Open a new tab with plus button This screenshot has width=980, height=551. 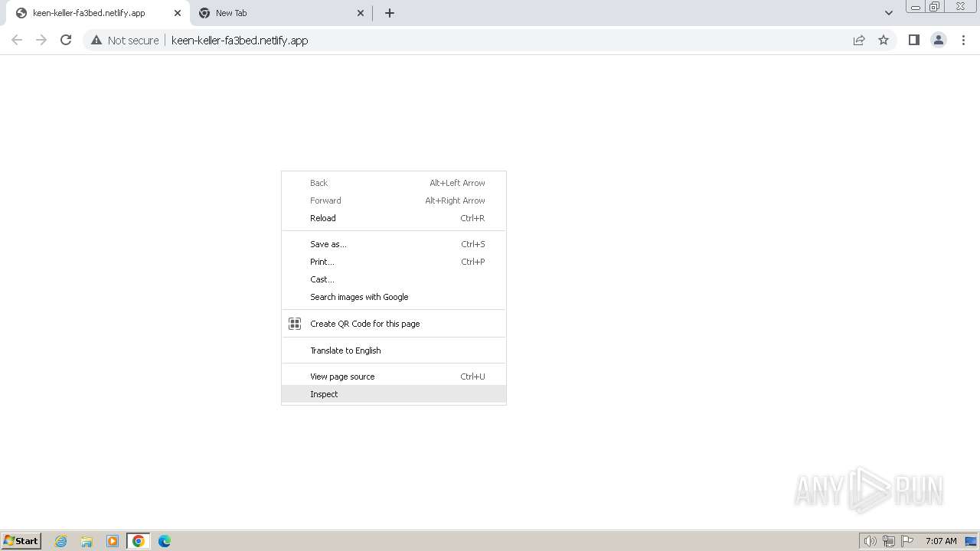pyautogui.click(x=390, y=13)
